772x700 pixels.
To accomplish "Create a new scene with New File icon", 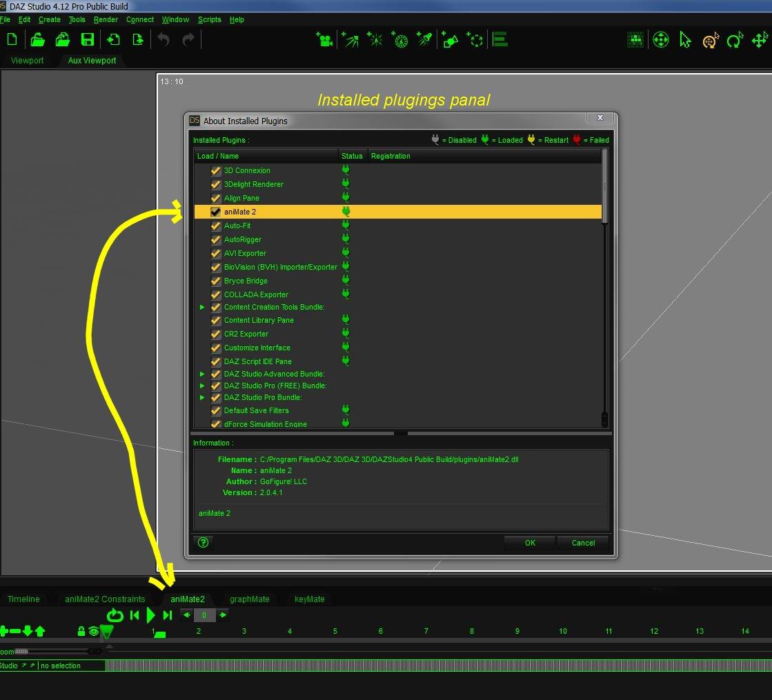I will tap(12, 39).
